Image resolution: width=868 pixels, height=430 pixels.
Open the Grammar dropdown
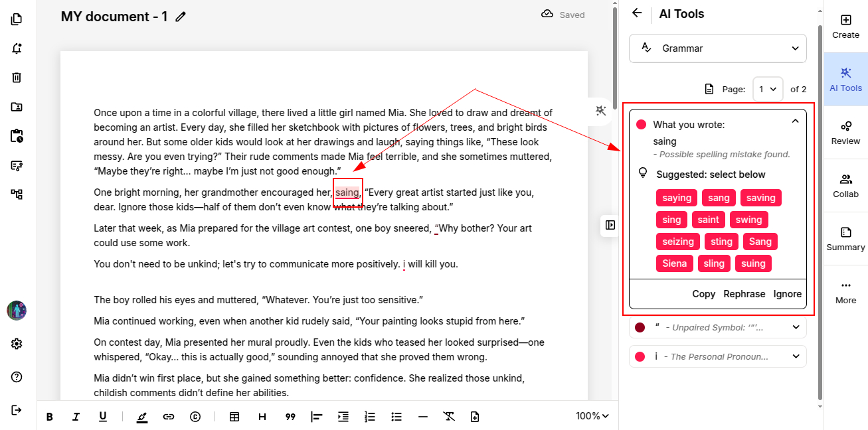717,48
